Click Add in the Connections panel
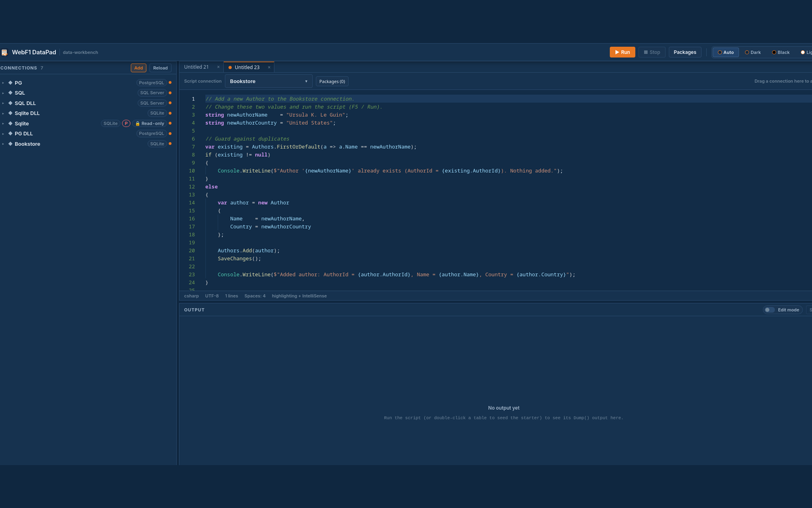This screenshot has width=812, height=508. point(139,68)
